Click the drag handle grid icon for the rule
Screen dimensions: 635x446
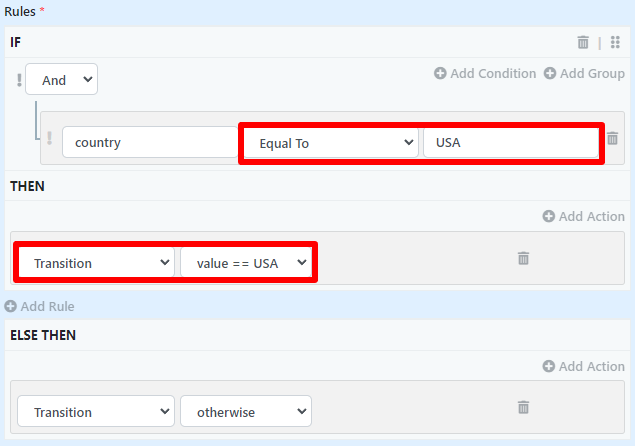(615, 42)
